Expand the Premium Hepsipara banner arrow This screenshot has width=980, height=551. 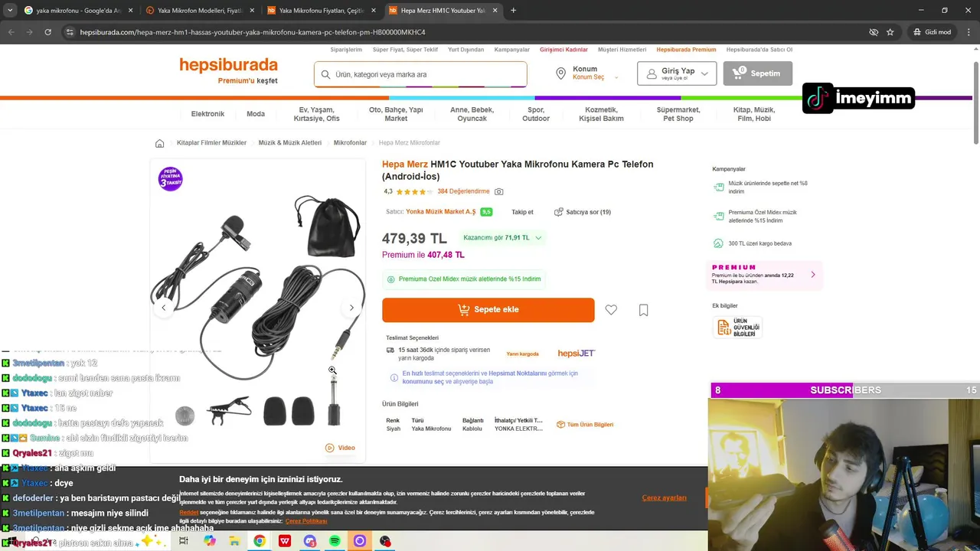812,275
